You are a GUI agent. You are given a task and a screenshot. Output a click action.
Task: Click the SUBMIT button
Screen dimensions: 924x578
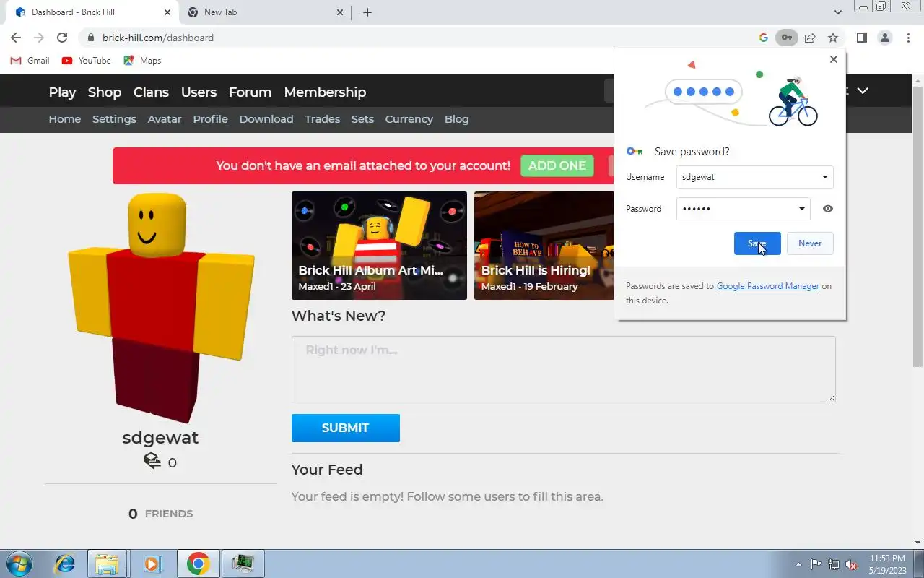click(345, 428)
